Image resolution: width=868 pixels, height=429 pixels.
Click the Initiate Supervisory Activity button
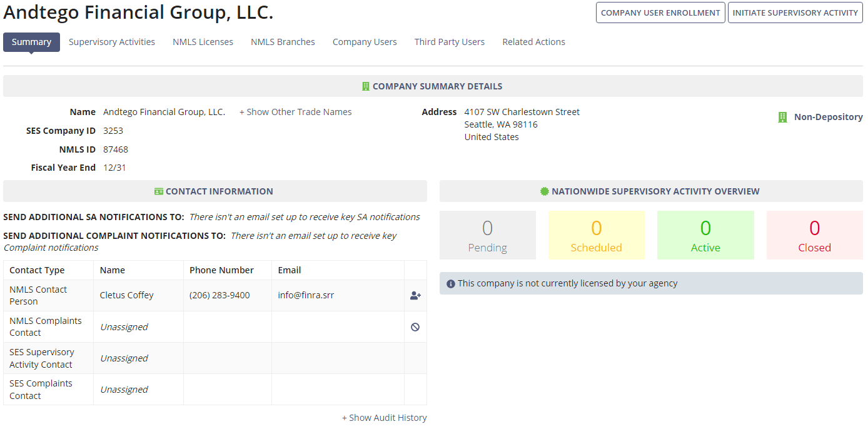[x=795, y=12]
